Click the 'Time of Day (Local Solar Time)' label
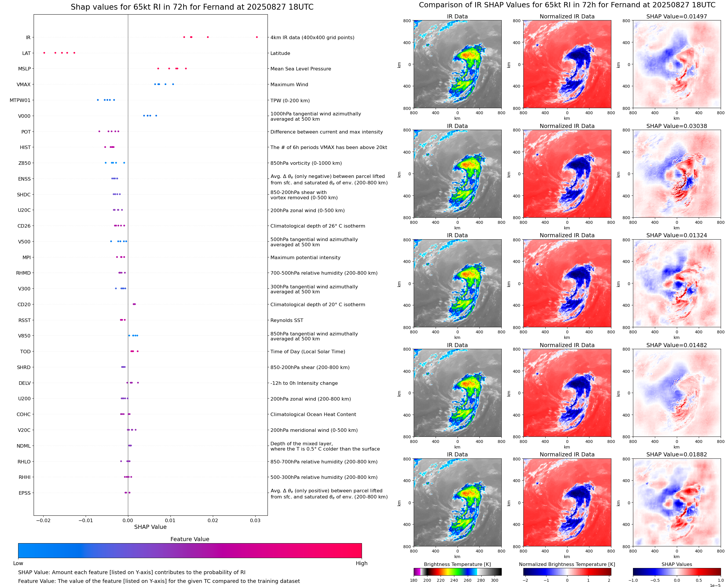 coord(308,352)
